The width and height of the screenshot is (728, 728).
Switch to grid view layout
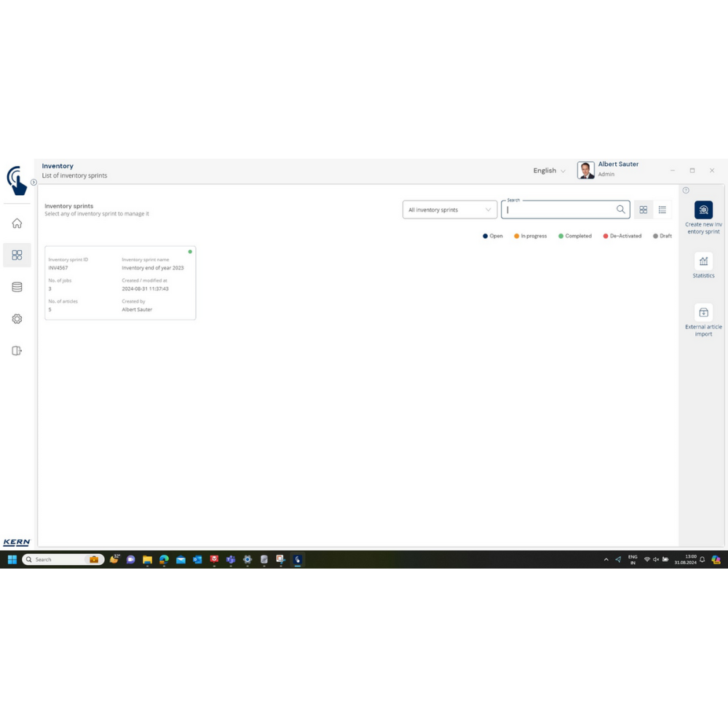coord(644,210)
